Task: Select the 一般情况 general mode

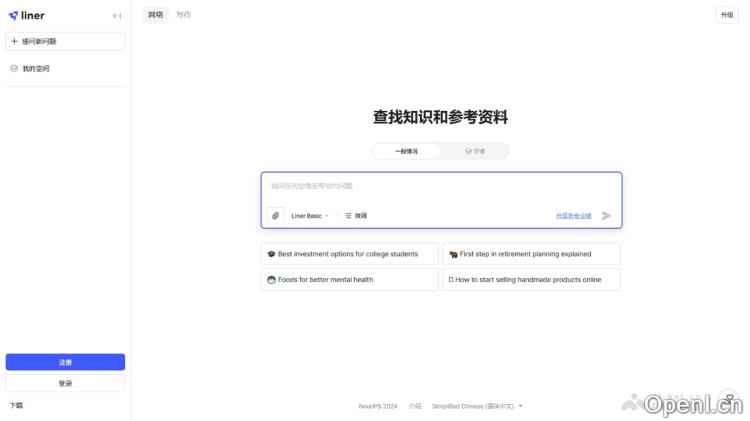Action: click(x=406, y=151)
